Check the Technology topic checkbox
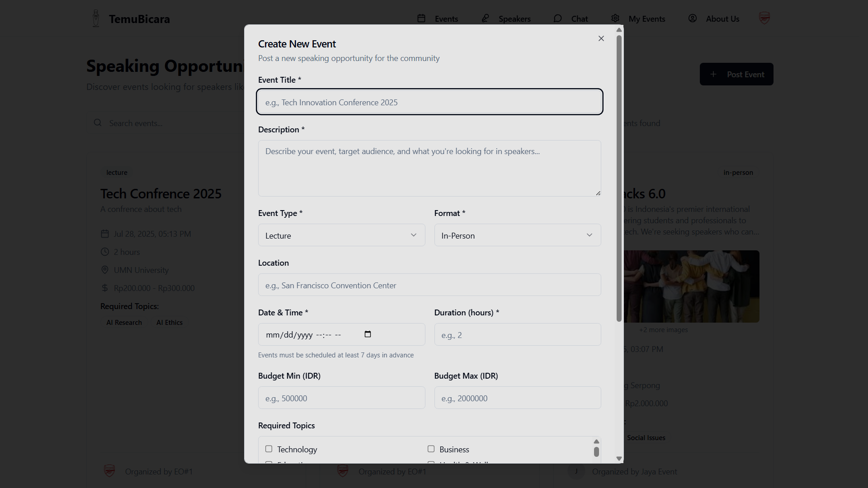 pyautogui.click(x=269, y=449)
